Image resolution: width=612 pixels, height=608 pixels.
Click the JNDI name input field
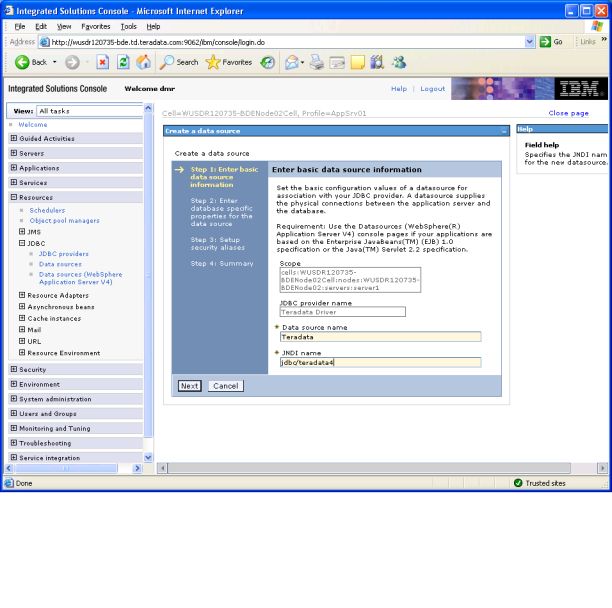381,363
